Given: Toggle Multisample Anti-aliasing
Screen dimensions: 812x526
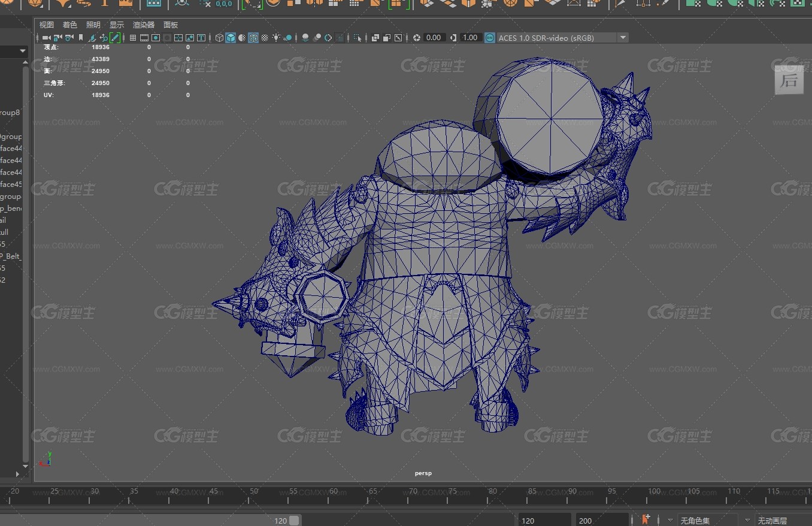Looking at the screenshot, I should pyautogui.click(x=328, y=38).
